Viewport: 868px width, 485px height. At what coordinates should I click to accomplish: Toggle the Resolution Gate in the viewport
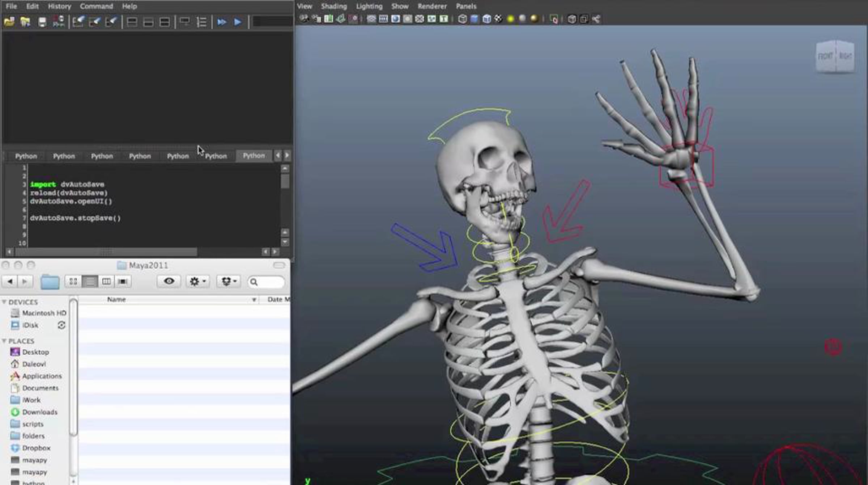[x=395, y=19]
